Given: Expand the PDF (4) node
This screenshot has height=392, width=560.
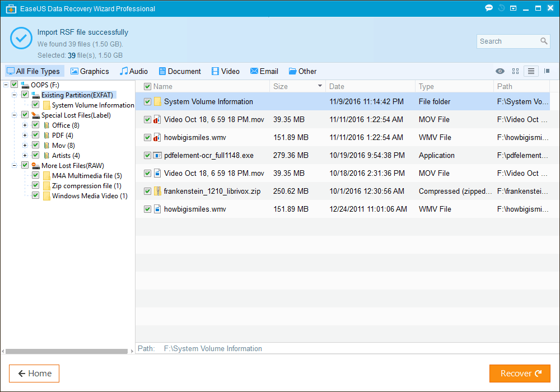Looking at the screenshot, I should coord(25,136).
